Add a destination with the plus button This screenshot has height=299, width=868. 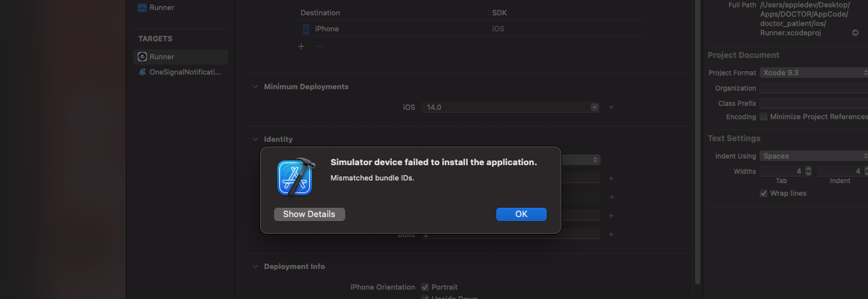(x=301, y=46)
